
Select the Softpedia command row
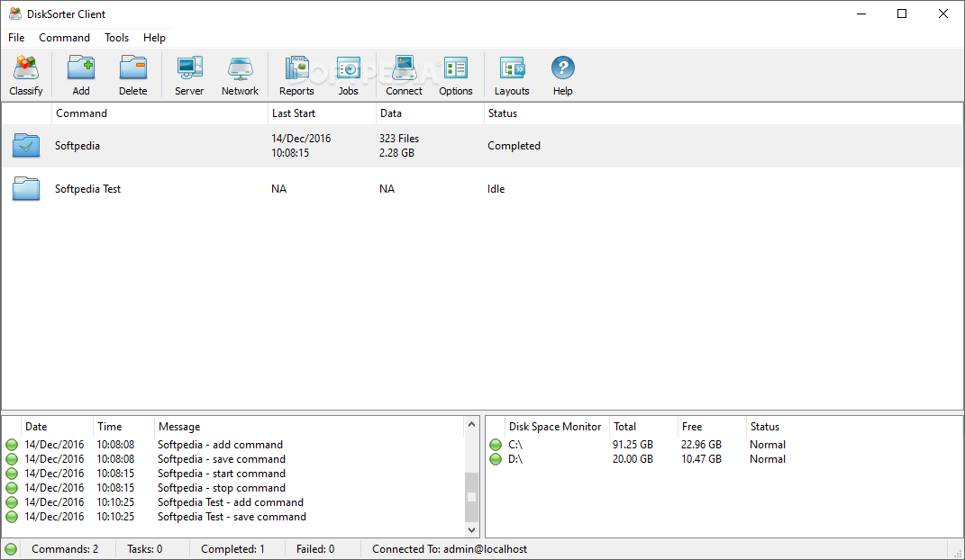pos(482,146)
